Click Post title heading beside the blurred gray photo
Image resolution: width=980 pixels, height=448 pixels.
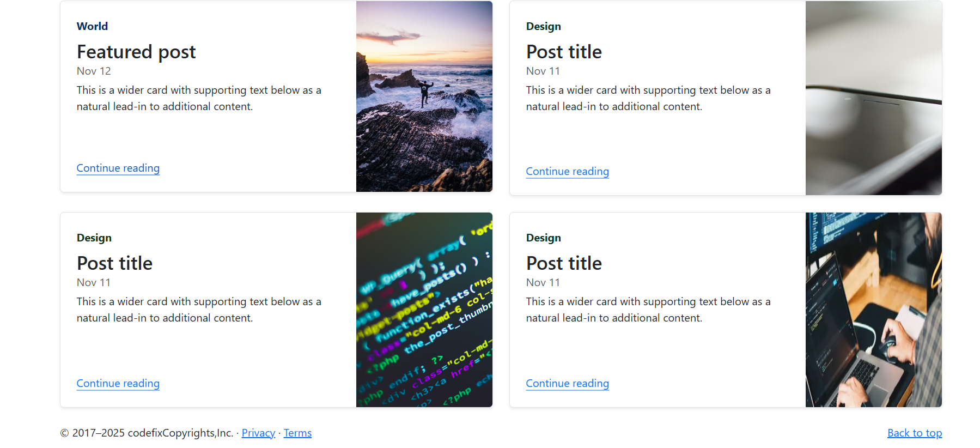[x=564, y=52]
